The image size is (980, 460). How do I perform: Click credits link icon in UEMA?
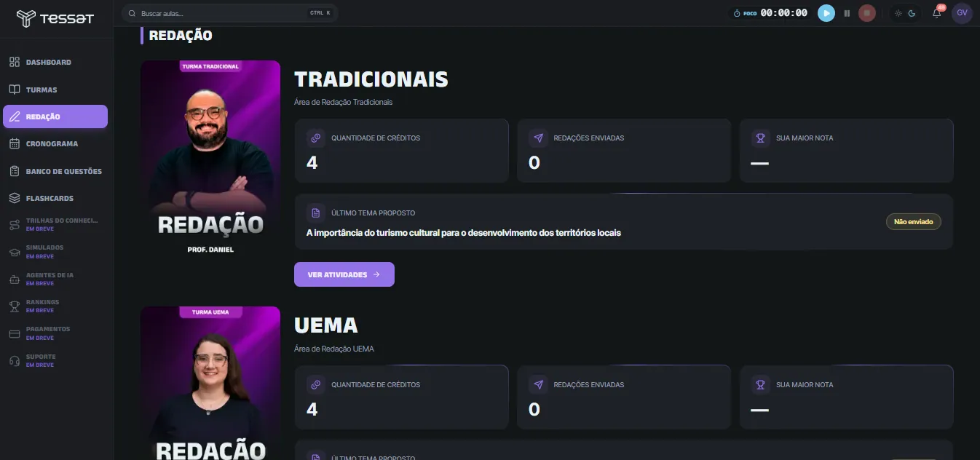(x=315, y=384)
